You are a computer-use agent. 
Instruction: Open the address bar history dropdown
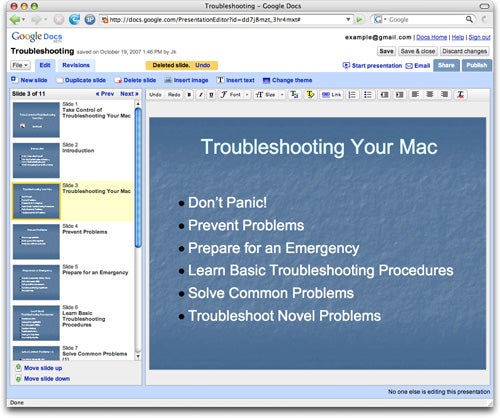point(348,20)
